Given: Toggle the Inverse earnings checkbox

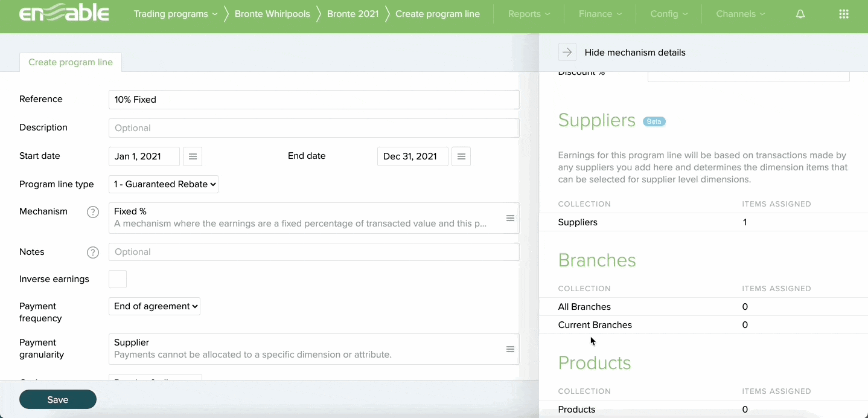Looking at the screenshot, I should click(x=118, y=279).
